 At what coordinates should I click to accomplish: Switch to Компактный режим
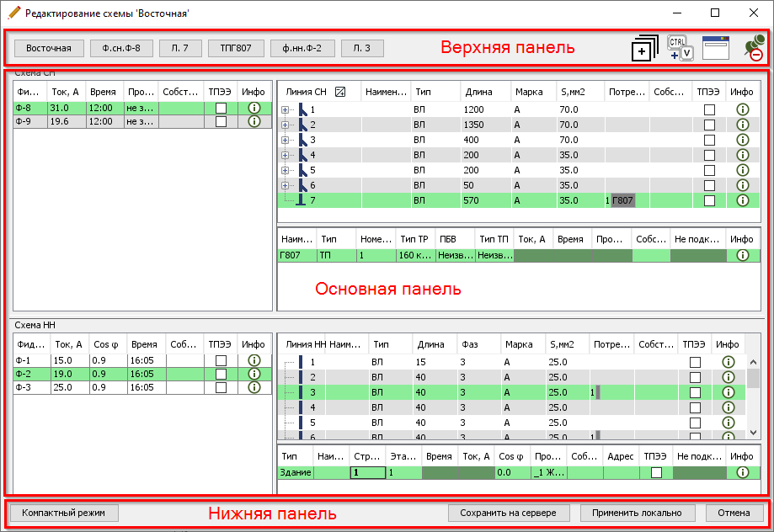click(x=64, y=513)
